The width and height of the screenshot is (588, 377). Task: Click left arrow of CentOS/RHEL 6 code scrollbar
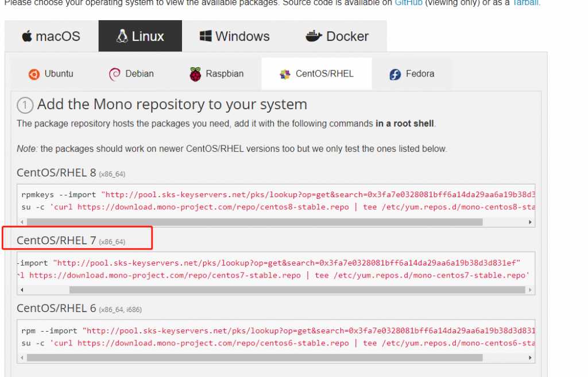pyautogui.click(x=22, y=358)
